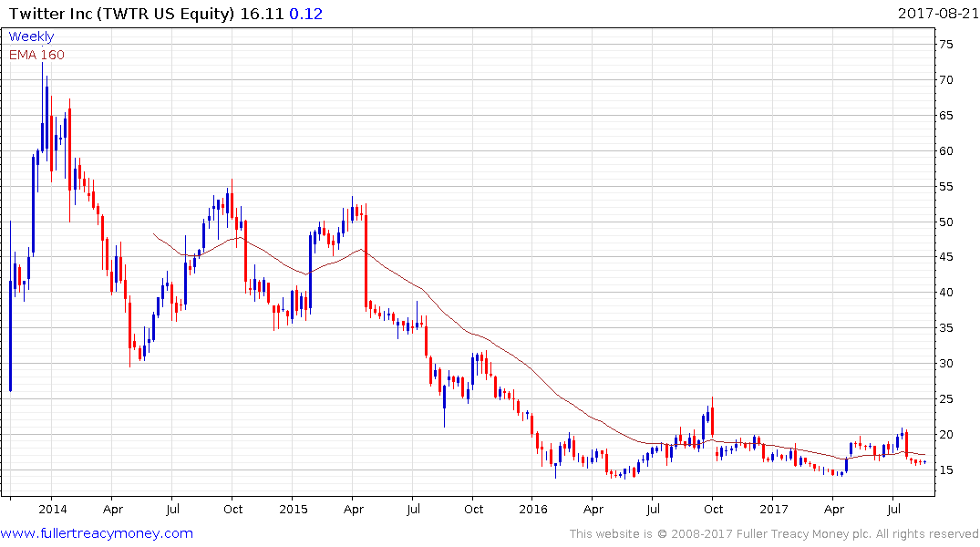This screenshot has width=980, height=547.
Task: Click the tall blue first-week candle near 2014
Action: pos(11,306)
